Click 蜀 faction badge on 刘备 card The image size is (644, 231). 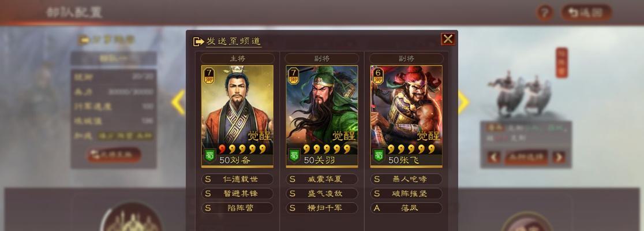click(210, 156)
